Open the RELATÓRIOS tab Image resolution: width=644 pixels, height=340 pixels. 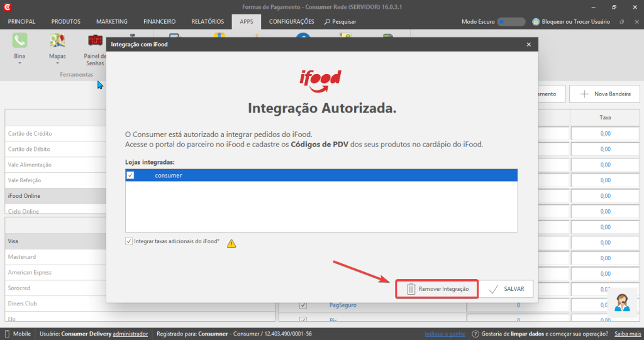(208, 22)
